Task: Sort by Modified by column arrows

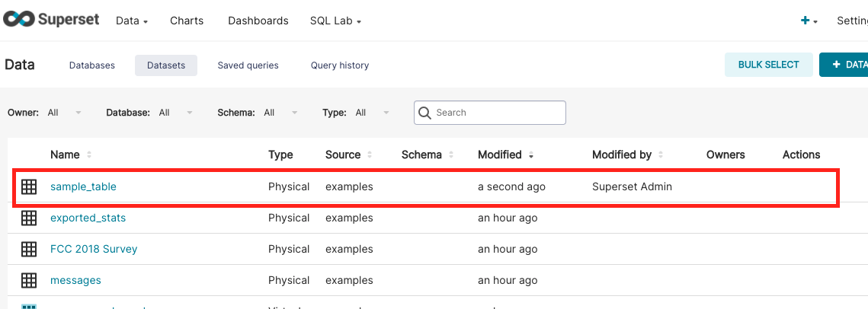Action: 661,155
